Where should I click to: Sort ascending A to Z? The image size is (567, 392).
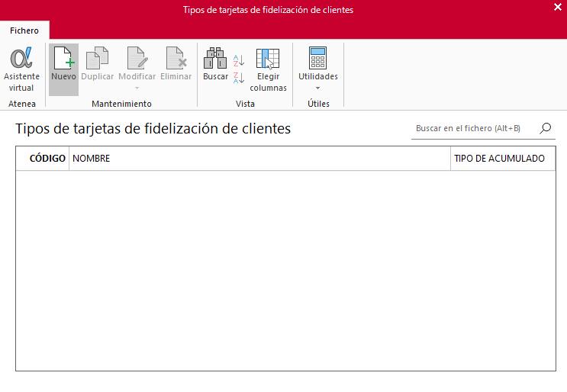239,60
